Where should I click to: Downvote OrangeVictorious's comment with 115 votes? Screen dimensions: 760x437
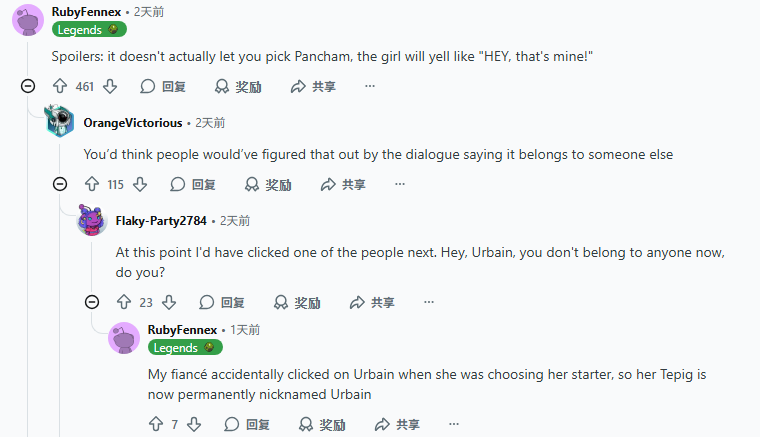coord(140,185)
